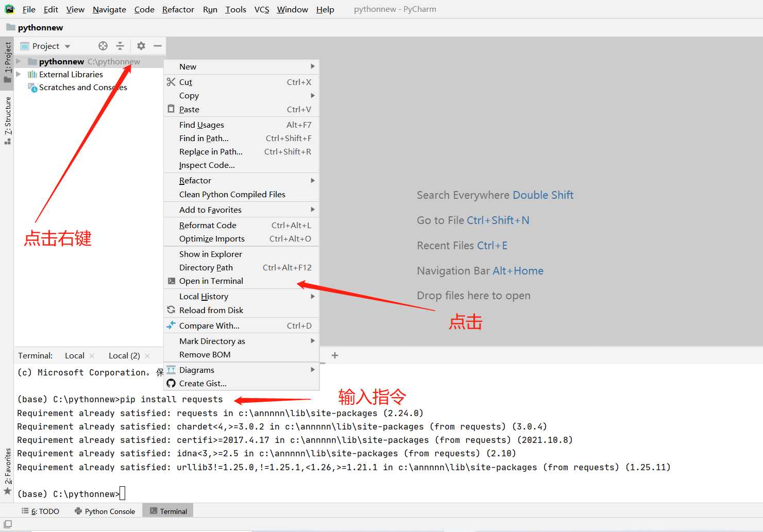Click the Terminal tool window button

pyautogui.click(x=168, y=511)
